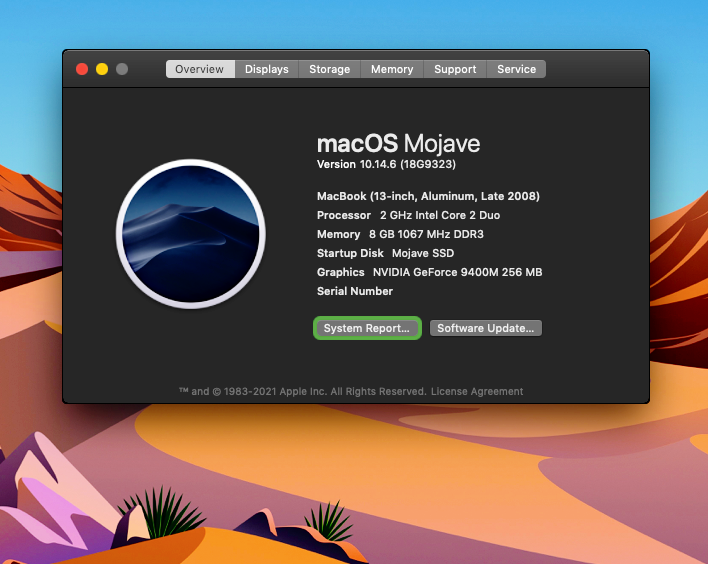Go to the Support tab
Screen dimensions: 708x564
point(455,69)
